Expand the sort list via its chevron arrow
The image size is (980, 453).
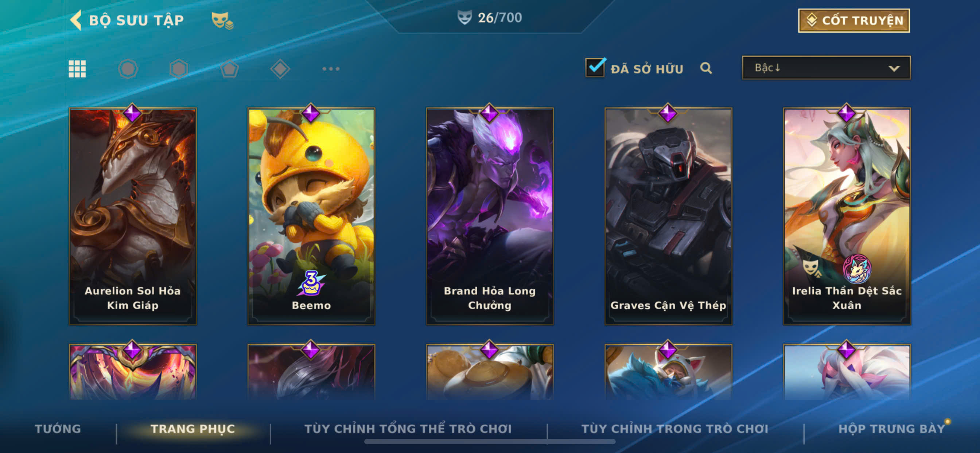pyautogui.click(x=894, y=69)
